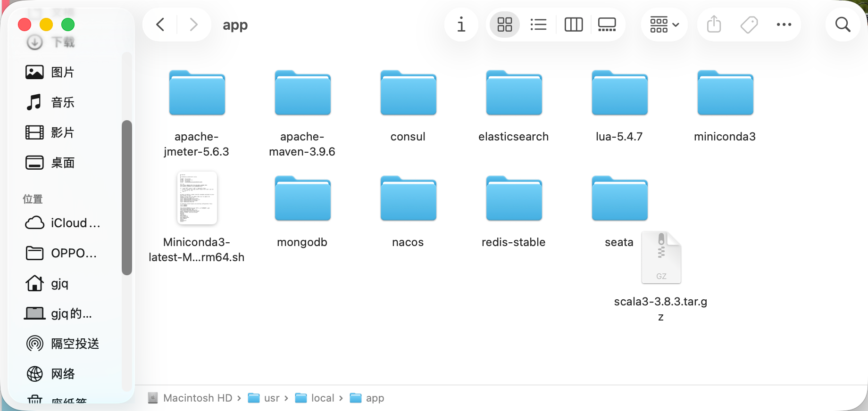Click the Share toolbar button
Viewport: 868px width, 411px height.
click(x=714, y=25)
